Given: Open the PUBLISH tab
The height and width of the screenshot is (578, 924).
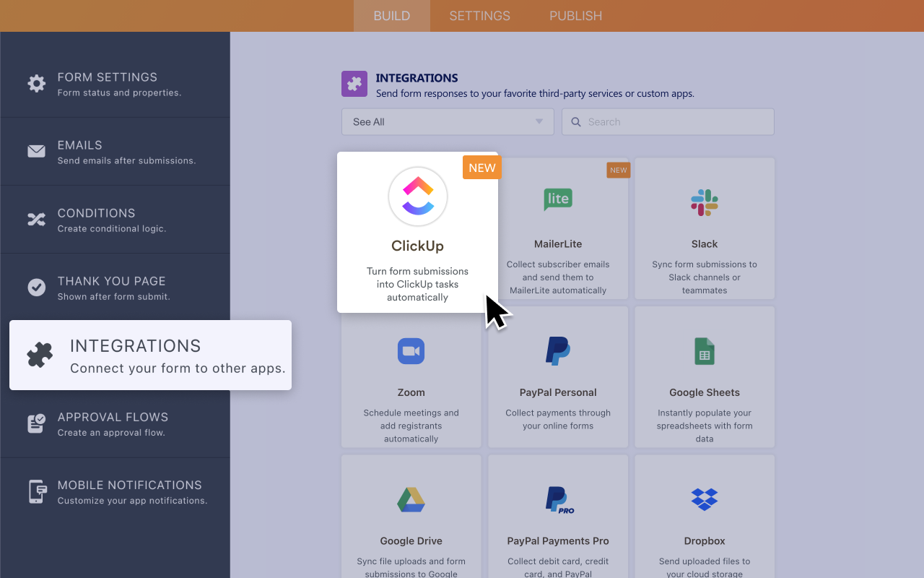Looking at the screenshot, I should click(575, 15).
